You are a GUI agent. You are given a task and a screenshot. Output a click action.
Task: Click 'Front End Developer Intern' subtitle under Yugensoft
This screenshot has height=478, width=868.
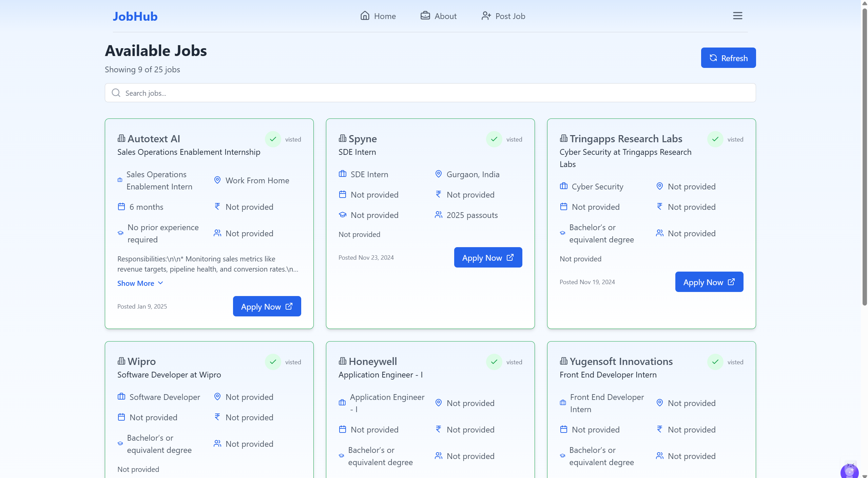tap(608, 375)
